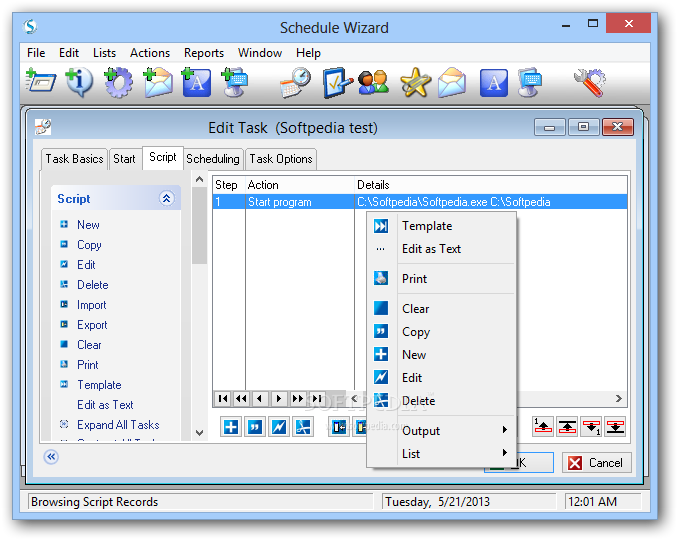Click the grid horizontal scroll right arrow
Image resolution: width=678 pixels, height=540 pixels.
pos(619,399)
